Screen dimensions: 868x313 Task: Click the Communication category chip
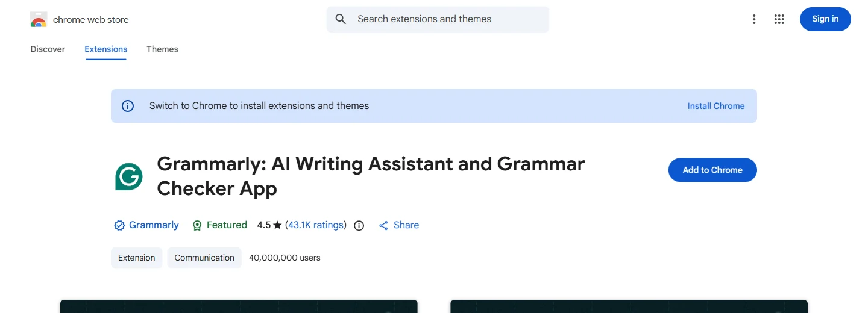(x=204, y=258)
